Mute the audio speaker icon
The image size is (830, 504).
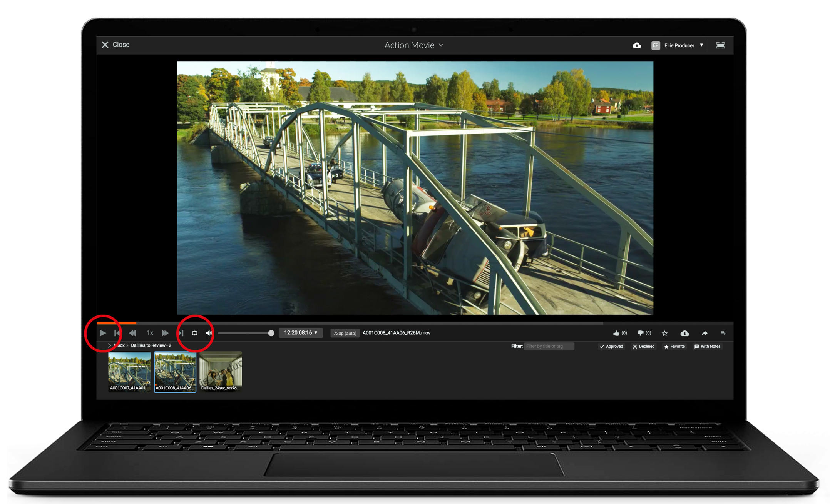click(x=209, y=333)
